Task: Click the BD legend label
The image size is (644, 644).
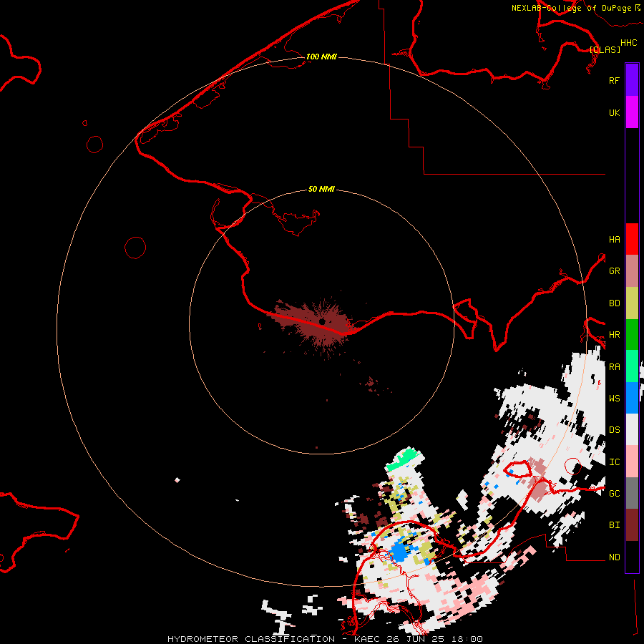Action: [614, 303]
